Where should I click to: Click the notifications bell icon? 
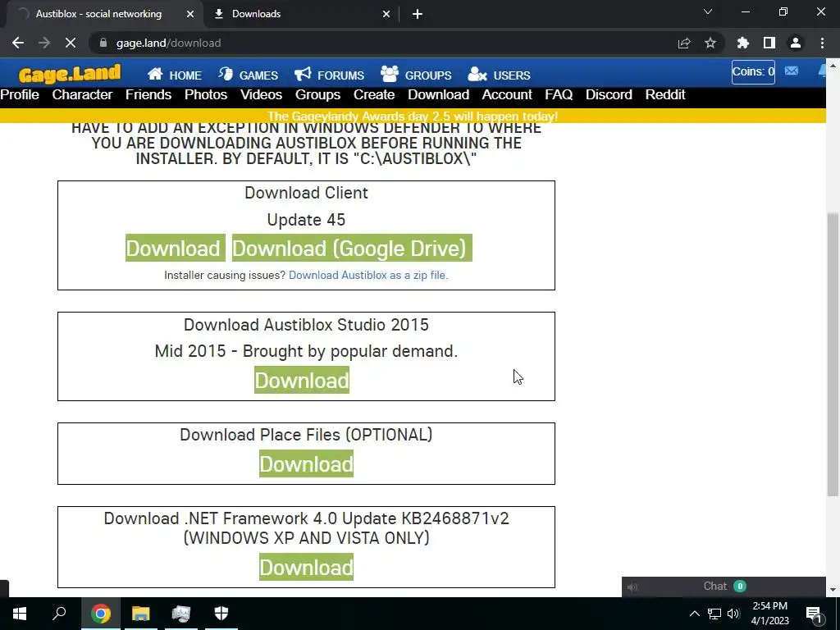[x=822, y=71]
